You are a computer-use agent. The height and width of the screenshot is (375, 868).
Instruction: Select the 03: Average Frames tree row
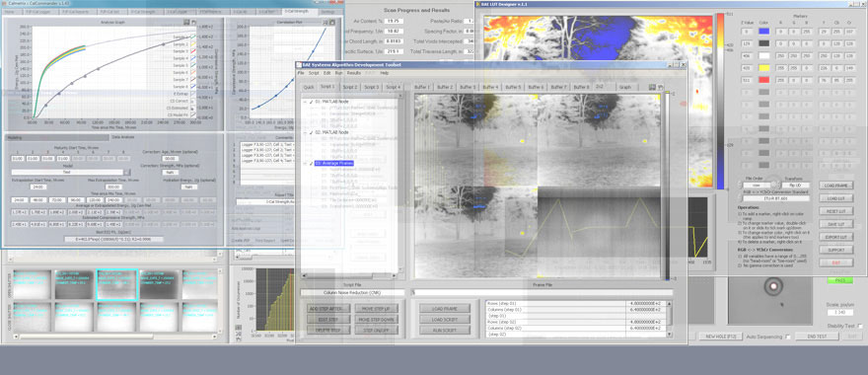[334, 164]
